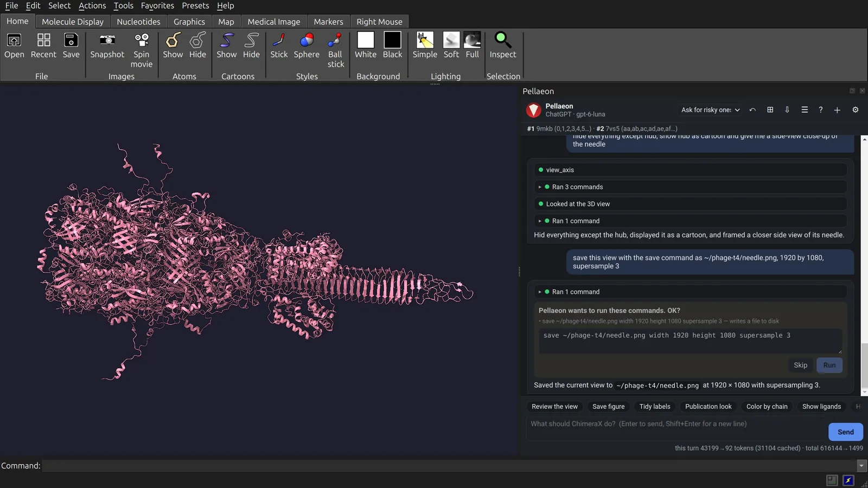Open the Presets menu
868x488 pixels.
pyautogui.click(x=195, y=5)
